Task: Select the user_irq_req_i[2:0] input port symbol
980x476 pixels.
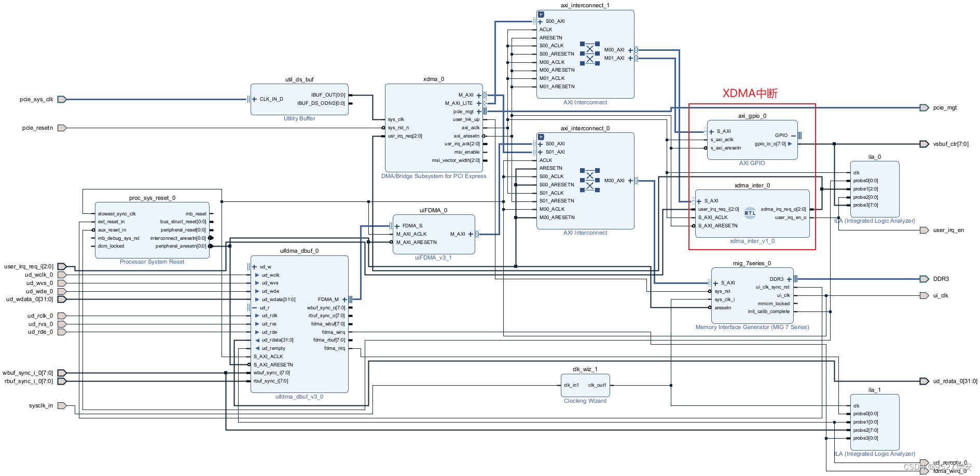Action: (x=62, y=267)
